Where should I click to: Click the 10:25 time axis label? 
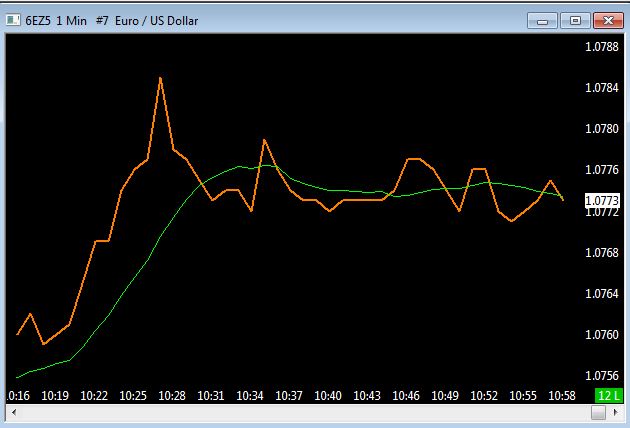133,396
